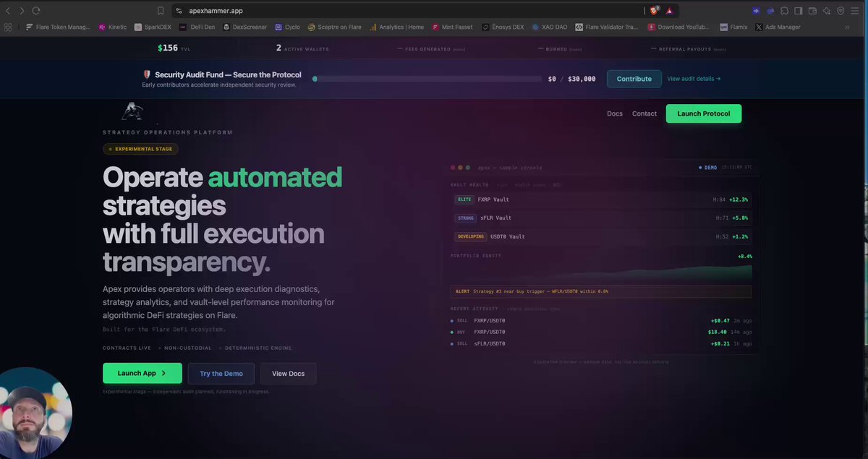The image size is (868, 459).
Task: Select the sFLR Vault row in console
Action: click(601, 218)
